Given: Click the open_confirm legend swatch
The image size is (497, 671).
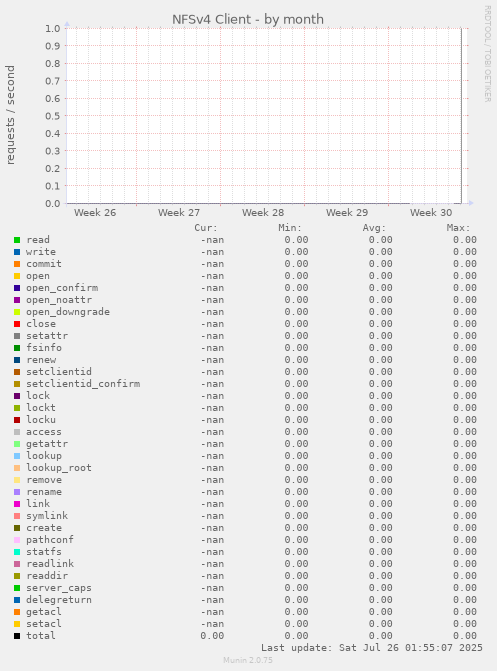Looking at the screenshot, I should [17, 288].
